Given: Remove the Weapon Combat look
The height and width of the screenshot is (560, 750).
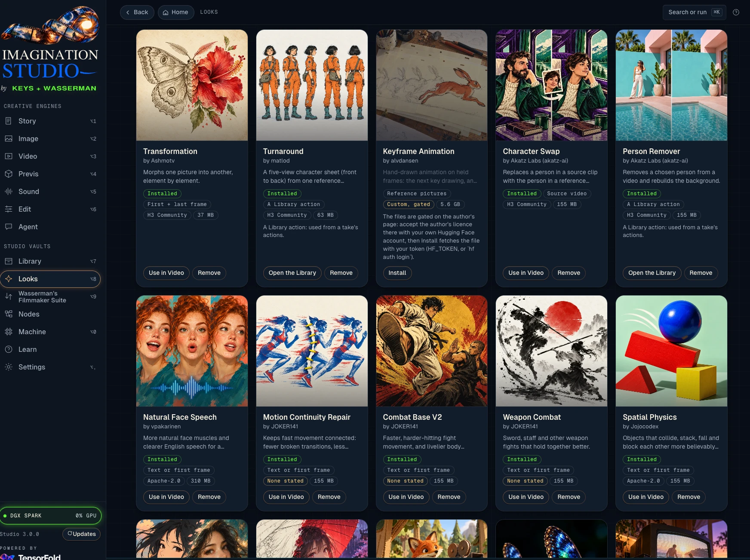Looking at the screenshot, I should click(569, 497).
